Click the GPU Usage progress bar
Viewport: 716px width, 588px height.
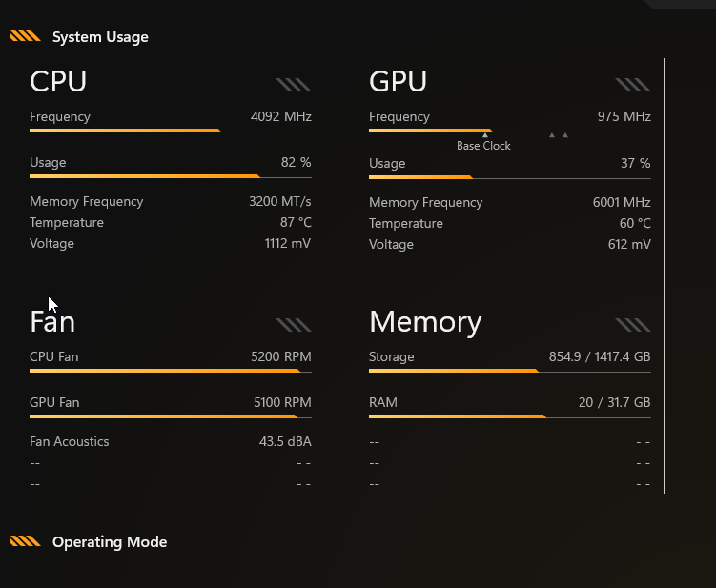[x=510, y=177]
